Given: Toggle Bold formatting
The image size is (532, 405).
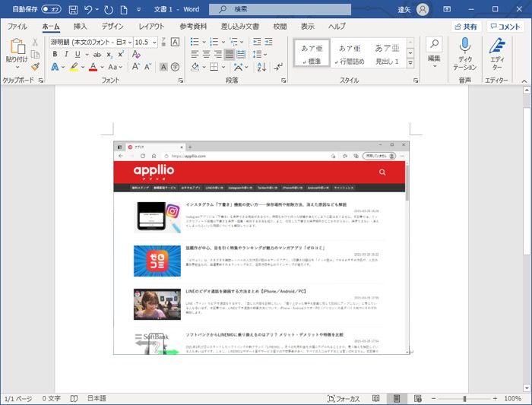Looking at the screenshot, I should point(55,54).
